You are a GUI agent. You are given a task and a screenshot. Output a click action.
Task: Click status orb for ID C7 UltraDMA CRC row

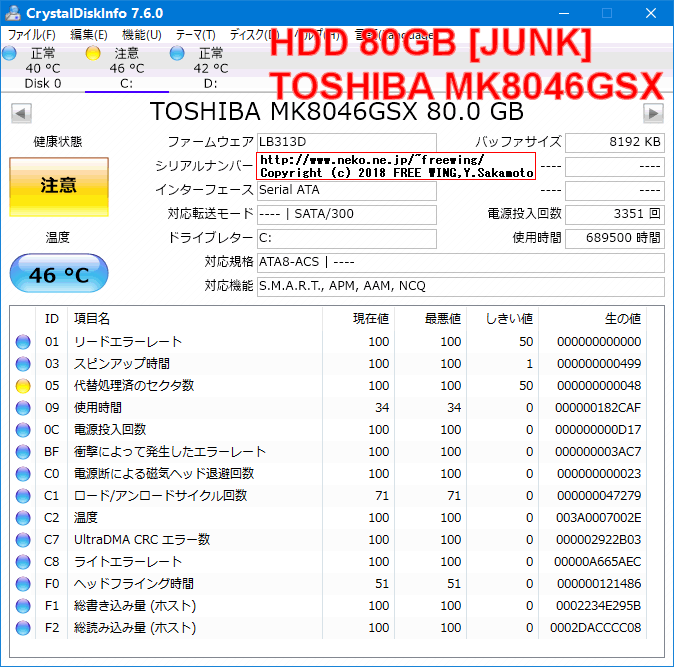pos(23,540)
